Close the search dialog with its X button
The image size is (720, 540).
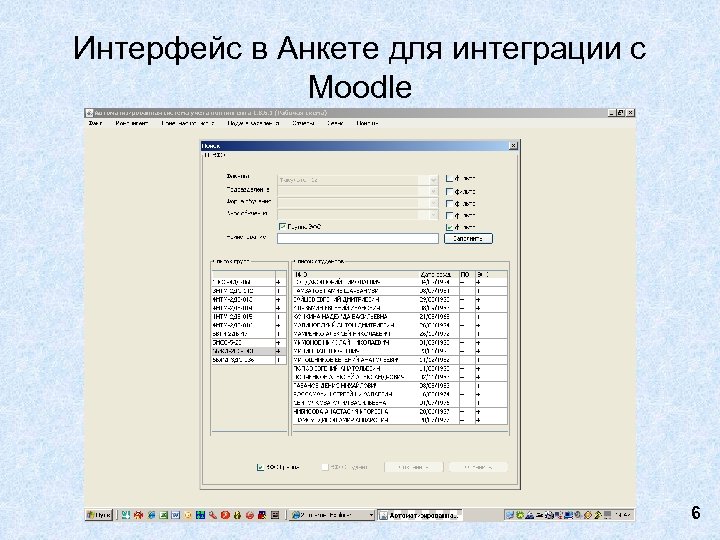pos(513,146)
